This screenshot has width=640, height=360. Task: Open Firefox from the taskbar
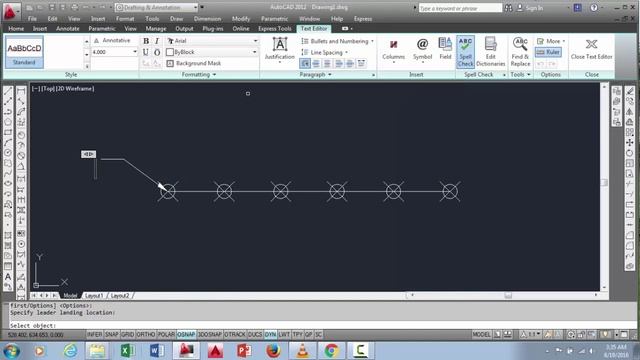click(x=273, y=351)
